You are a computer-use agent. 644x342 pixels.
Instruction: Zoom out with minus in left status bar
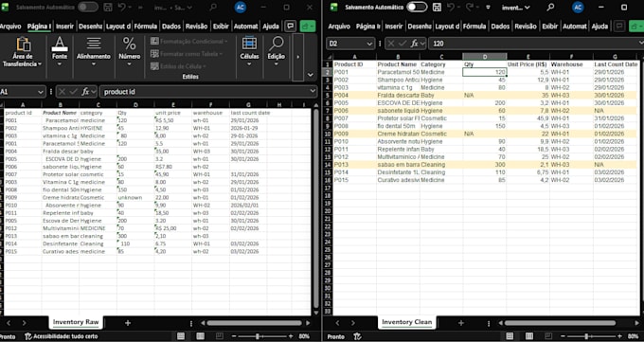(234, 336)
